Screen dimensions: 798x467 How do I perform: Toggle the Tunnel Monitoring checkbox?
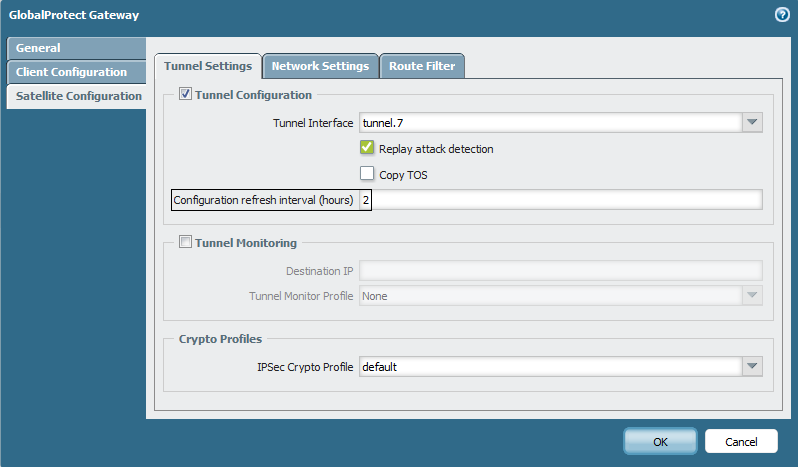(x=185, y=242)
